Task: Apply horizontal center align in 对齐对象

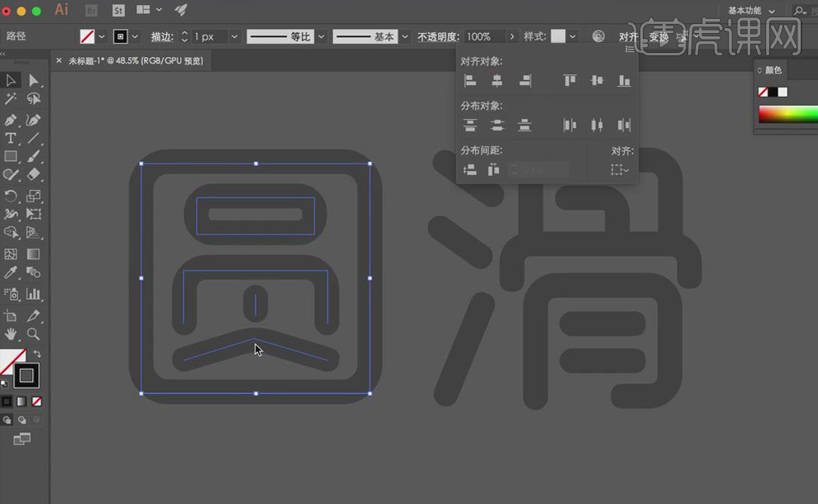Action: pyautogui.click(x=497, y=80)
